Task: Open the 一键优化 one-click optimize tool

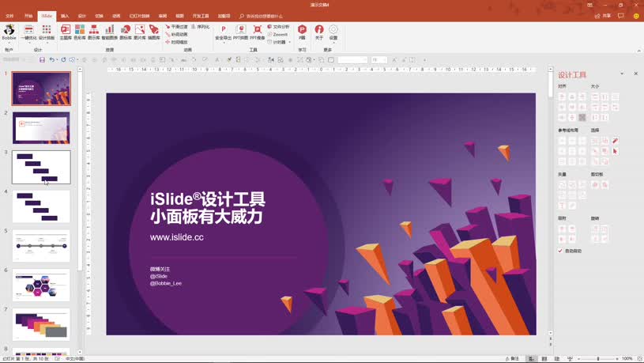Action: 28,32
